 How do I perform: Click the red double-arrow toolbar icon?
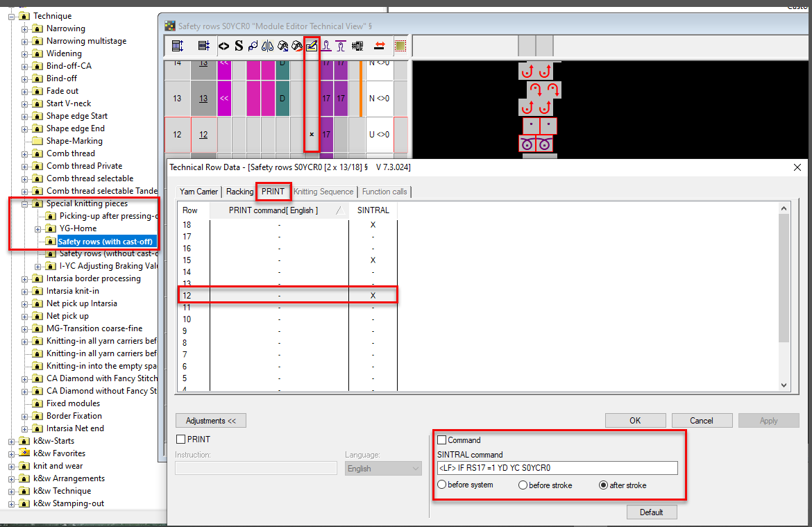point(380,47)
